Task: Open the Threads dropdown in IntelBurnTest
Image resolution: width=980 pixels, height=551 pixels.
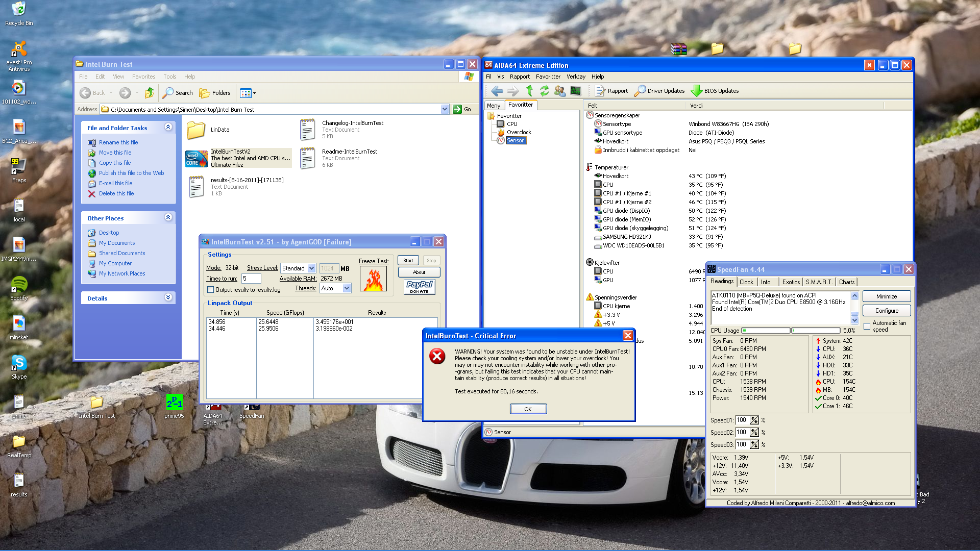Action: (347, 288)
